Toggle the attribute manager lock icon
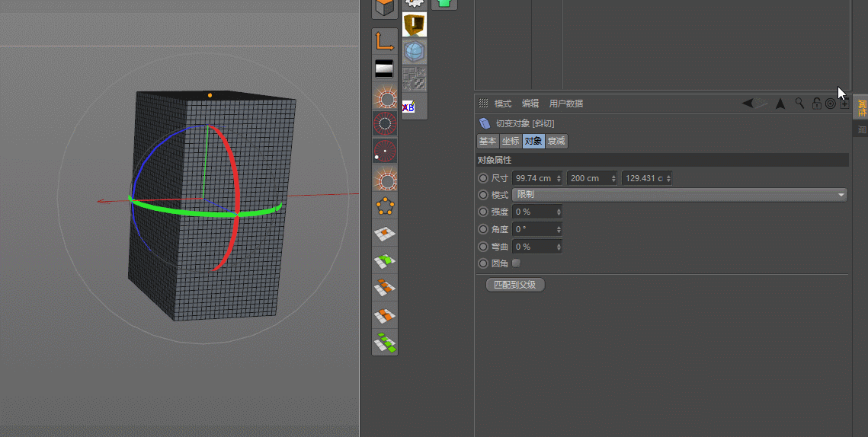The image size is (868, 437). tap(816, 103)
